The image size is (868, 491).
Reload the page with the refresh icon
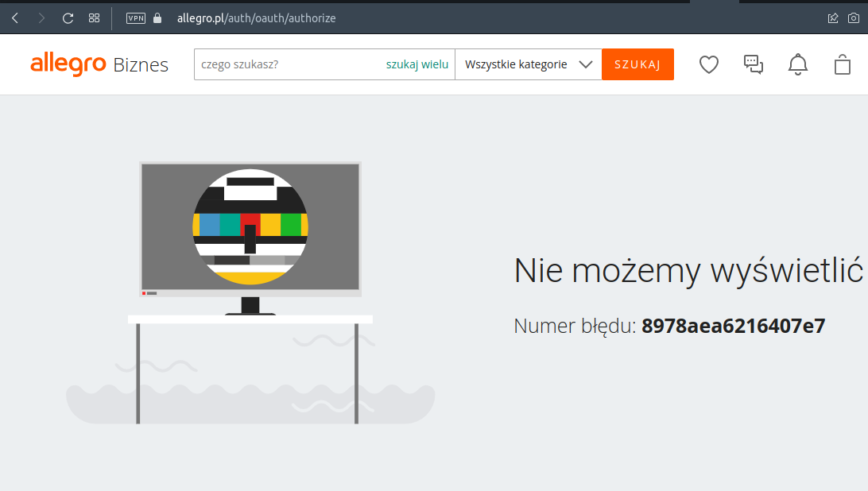(68, 18)
